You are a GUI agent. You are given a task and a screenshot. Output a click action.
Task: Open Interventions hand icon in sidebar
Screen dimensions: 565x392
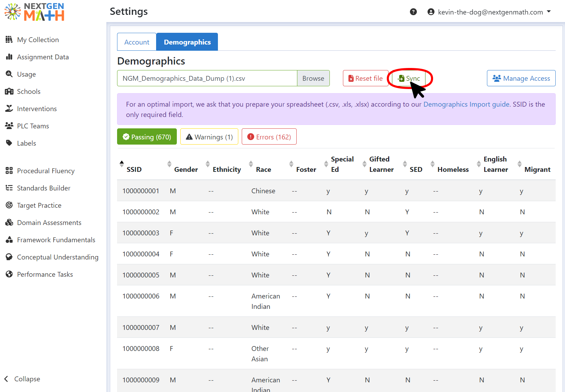(9, 109)
